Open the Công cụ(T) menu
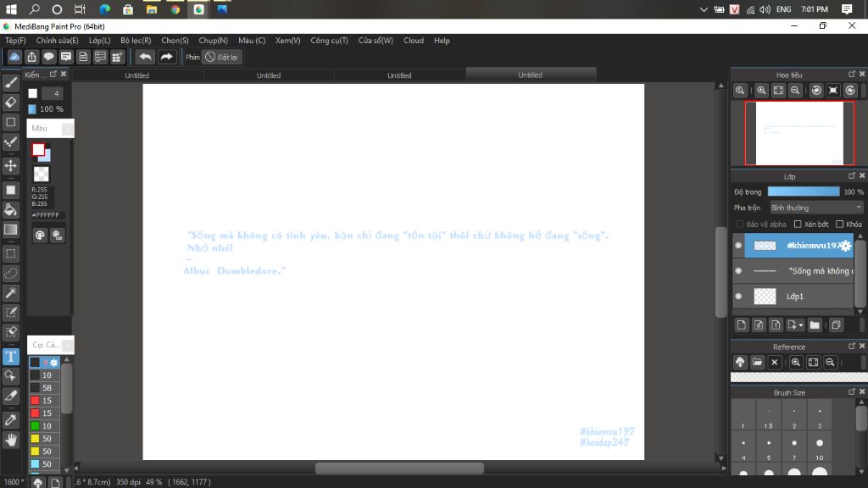 click(x=330, y=41)
